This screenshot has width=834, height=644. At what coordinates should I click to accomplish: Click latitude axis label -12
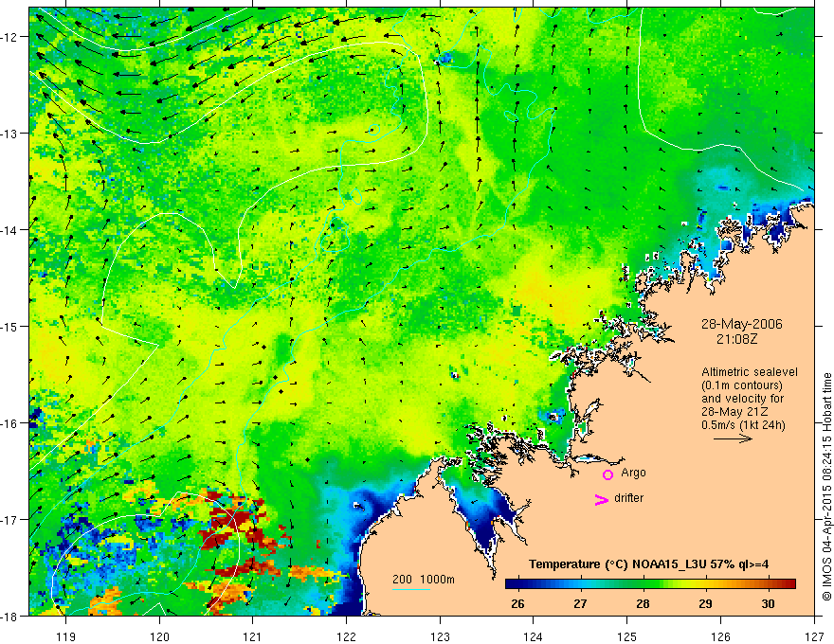pyautogui.click(x=10, y=37)
